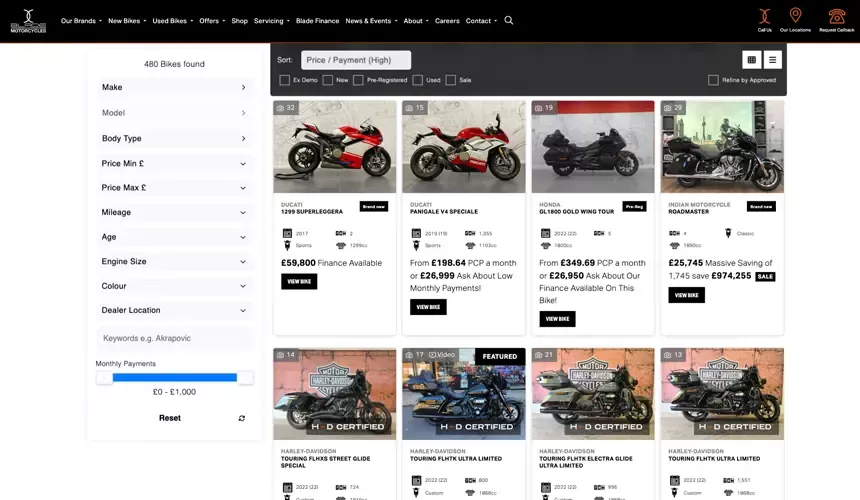Open the Careers page
Image resolution: width=860 pixels, height=500 pixels.
point(447,21)
